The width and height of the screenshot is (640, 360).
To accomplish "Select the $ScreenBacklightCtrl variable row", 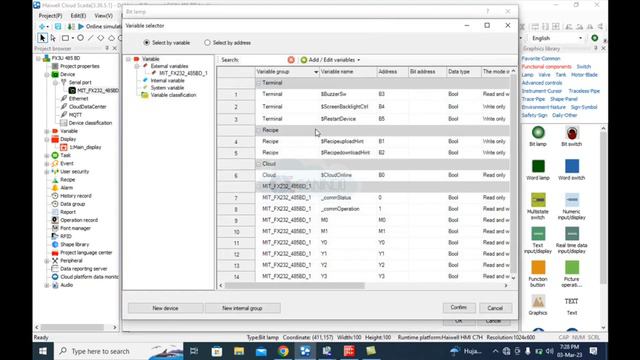I will [363, 107].
